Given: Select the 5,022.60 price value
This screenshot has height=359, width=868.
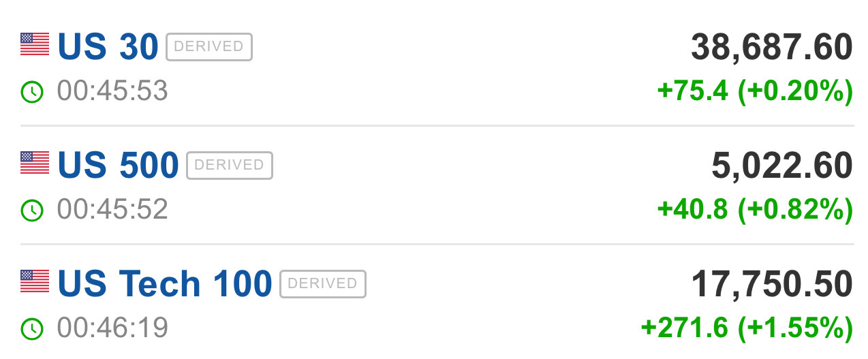Looking at the screenshot, I should coord(782,166).
